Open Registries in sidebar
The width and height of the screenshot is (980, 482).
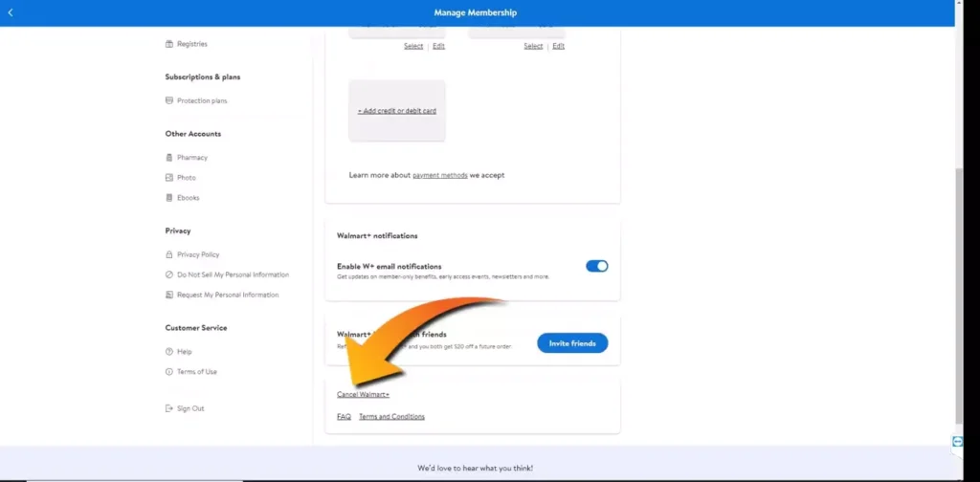191,44
